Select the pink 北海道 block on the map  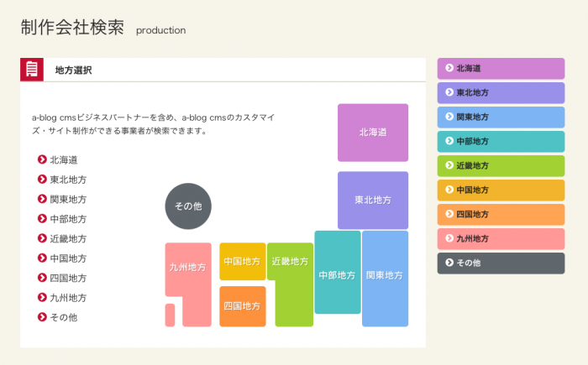tap(373, 133)
